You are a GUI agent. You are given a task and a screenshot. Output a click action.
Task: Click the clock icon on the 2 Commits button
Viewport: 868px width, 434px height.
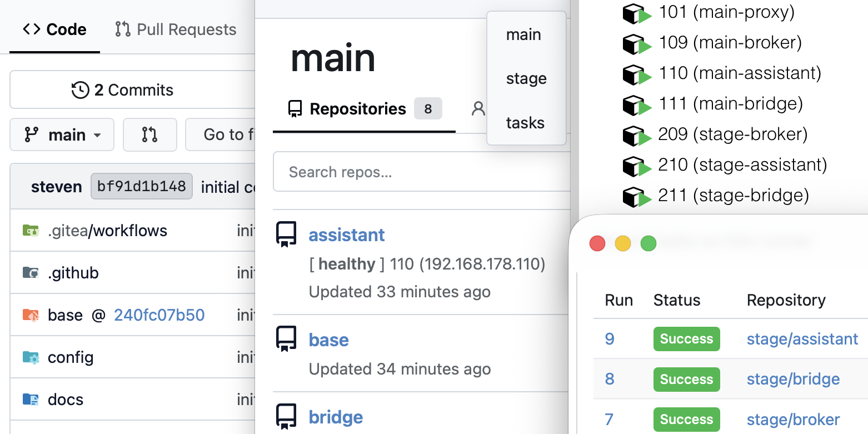click(x=81, y=89)
